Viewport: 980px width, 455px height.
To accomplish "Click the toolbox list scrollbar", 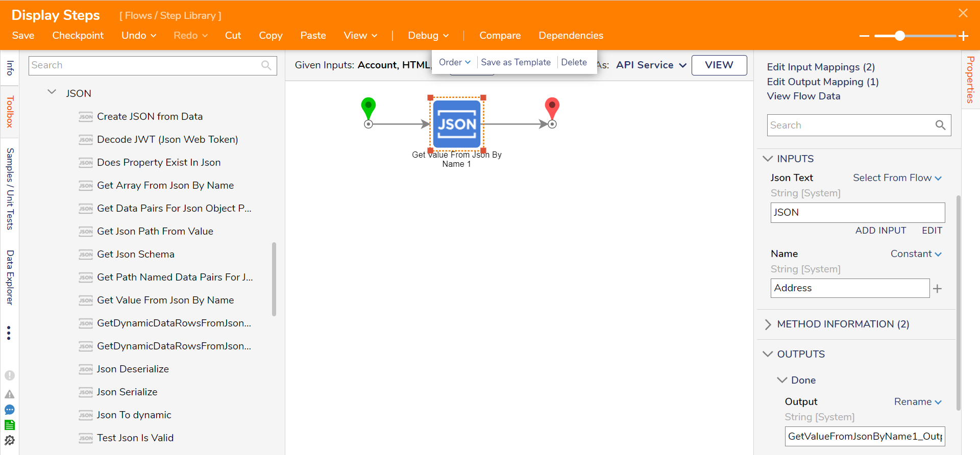I will pos(274,279).
